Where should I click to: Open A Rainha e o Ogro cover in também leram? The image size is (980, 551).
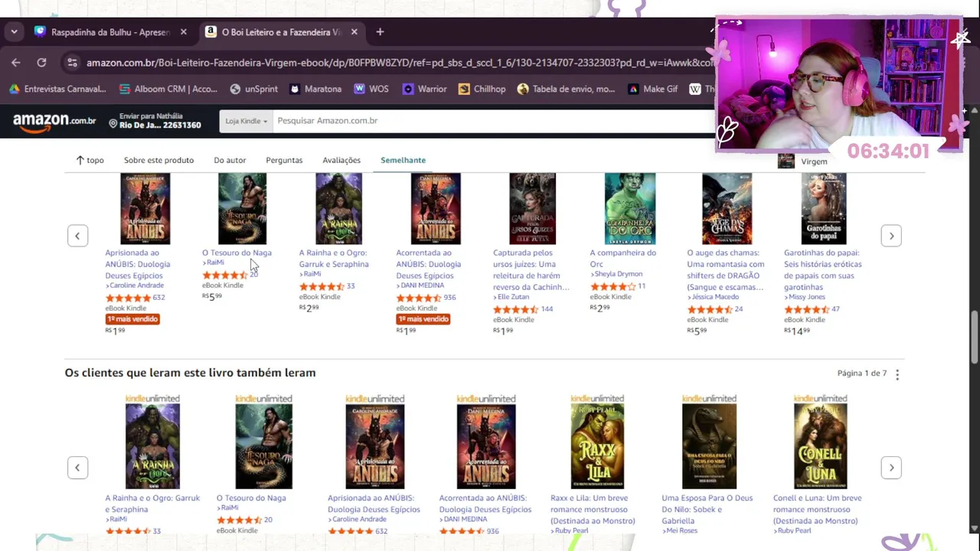click(152, 446)
